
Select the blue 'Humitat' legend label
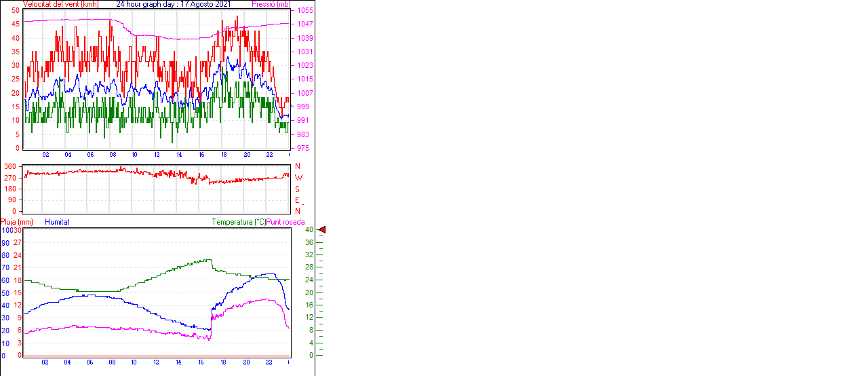57,222
